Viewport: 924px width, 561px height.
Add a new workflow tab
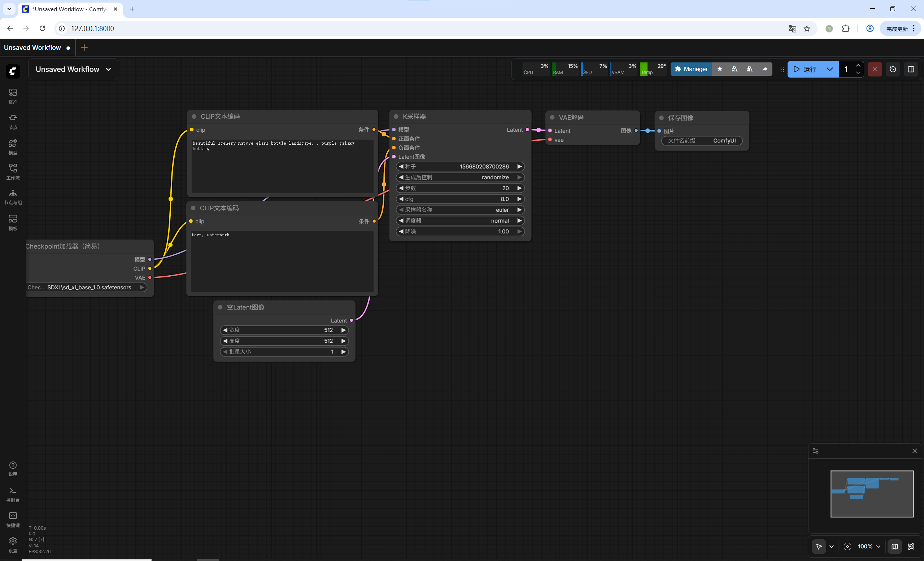tap(84, 48)
